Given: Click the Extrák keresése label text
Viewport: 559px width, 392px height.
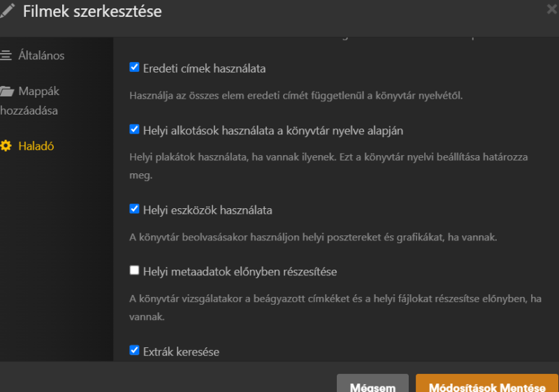Looking at the screenshot, I should pyautogui.click(x=181, y=352).
